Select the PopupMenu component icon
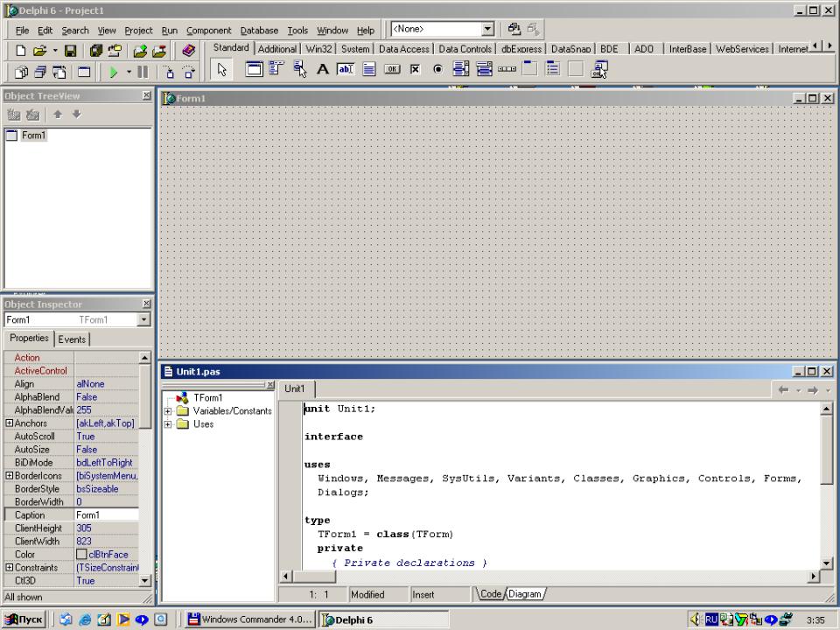The image size is (840, 630). coord(299,69)
